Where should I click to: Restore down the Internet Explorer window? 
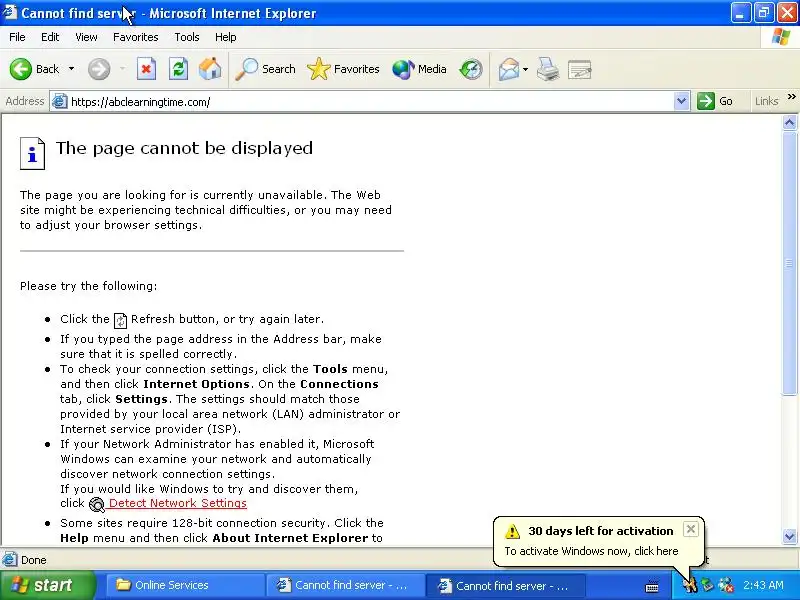click(x=763, y=12)
